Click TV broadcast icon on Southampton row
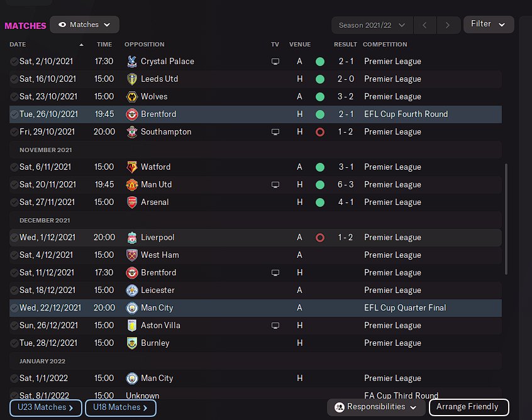 point(275,132)
